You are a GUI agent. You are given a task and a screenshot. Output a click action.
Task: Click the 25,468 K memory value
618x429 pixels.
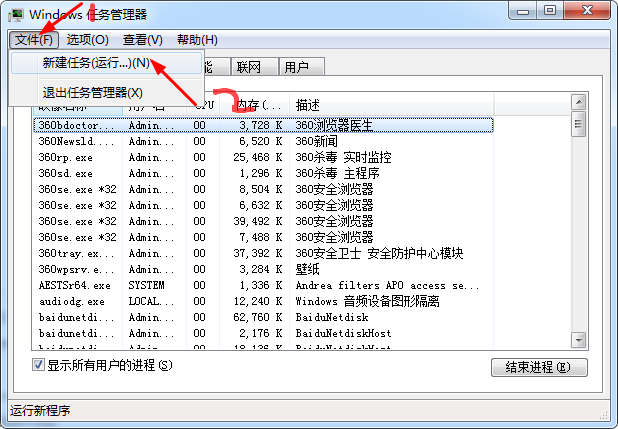[257, 157]
